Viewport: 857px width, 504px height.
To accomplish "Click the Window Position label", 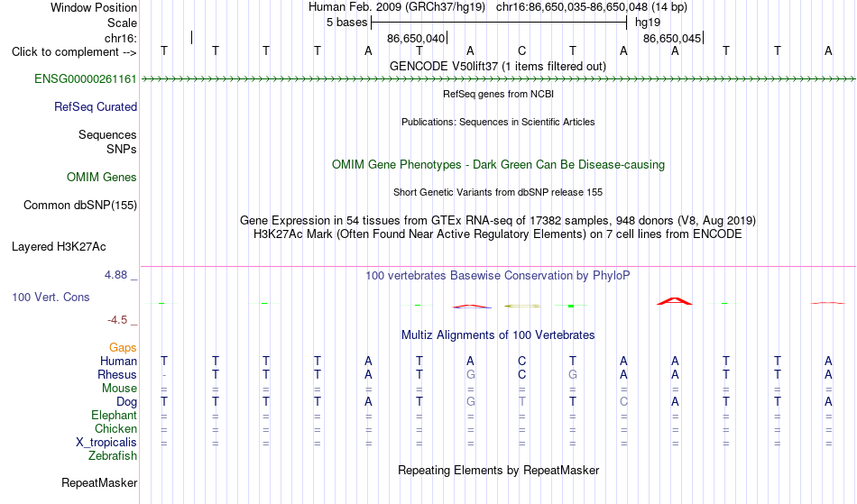I will pyautogui.click(x=94, y=7).
